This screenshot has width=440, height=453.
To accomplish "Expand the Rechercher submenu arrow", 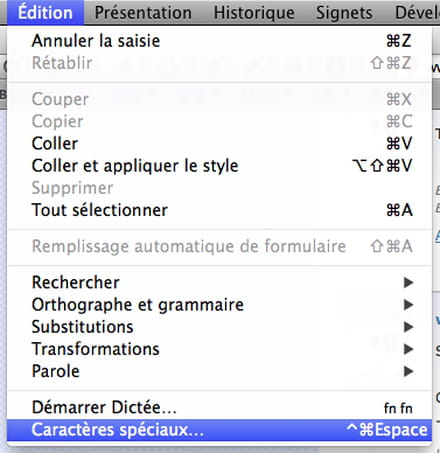I will coord(408,283).
